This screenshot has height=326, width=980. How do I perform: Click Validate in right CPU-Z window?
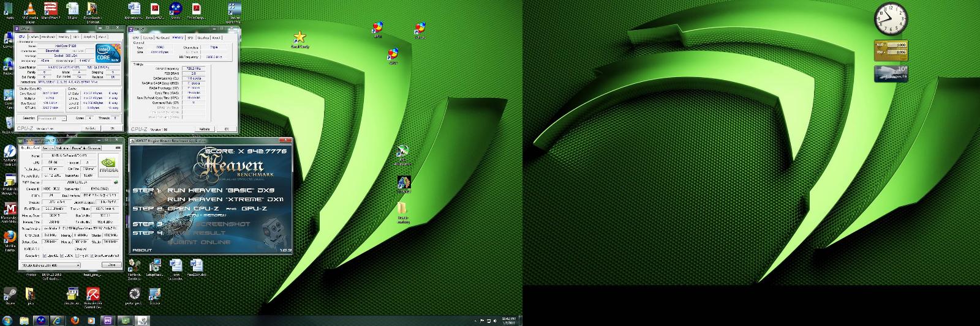pyautogui.click(x=205, y=129)
